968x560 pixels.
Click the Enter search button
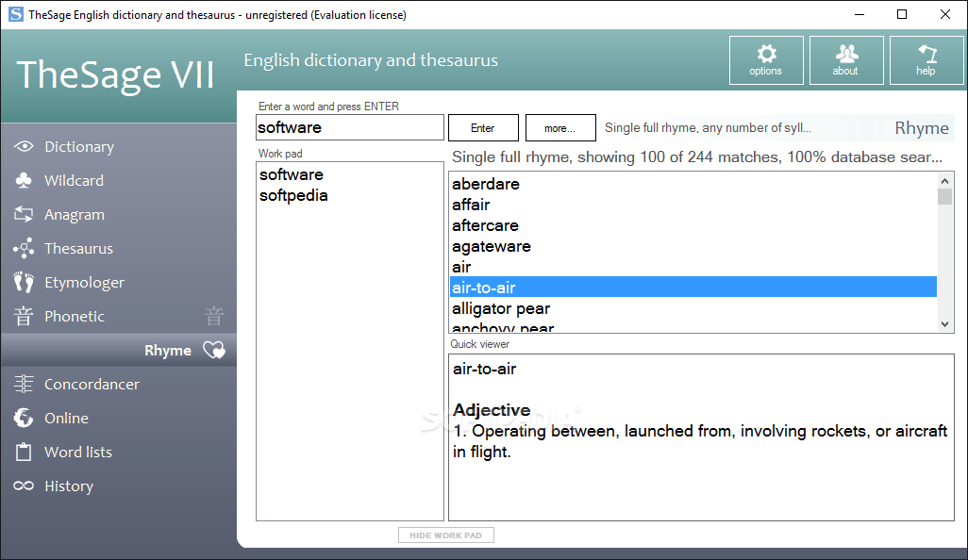(x=483, y=127)
